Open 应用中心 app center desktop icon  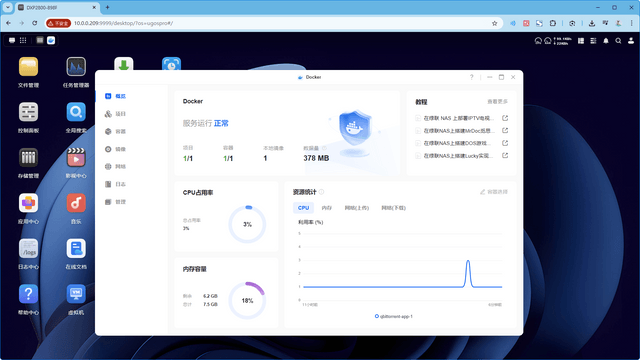pyautogui.click(x=28, y=203)
